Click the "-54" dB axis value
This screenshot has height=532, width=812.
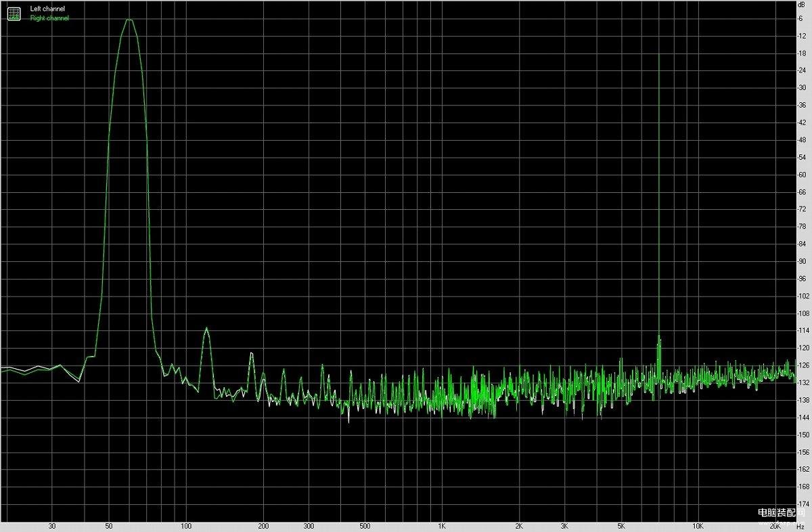(x=802, y=157)
